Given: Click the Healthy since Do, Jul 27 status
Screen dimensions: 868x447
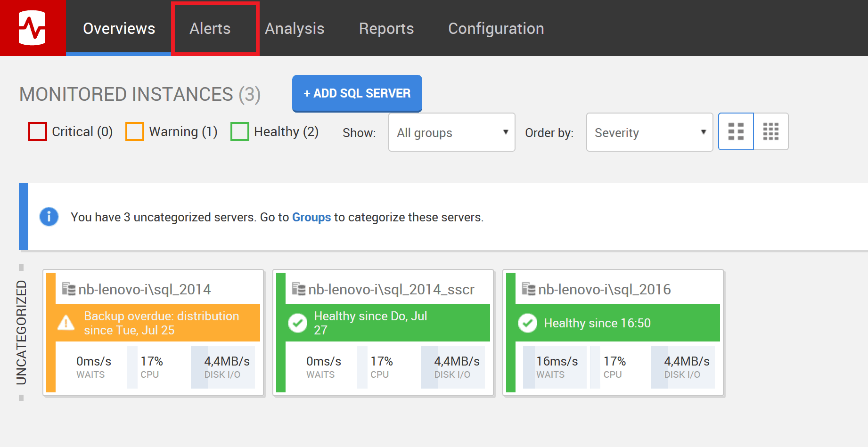Looking at the screenshot, I should click(x=388, y=323).
